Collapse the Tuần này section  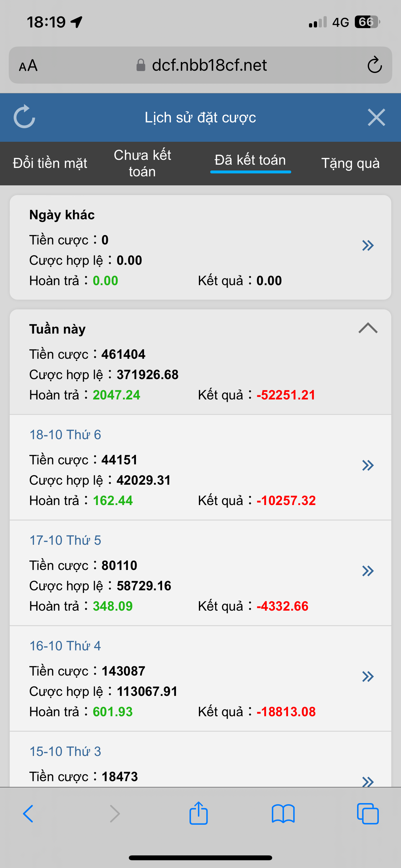368,328
